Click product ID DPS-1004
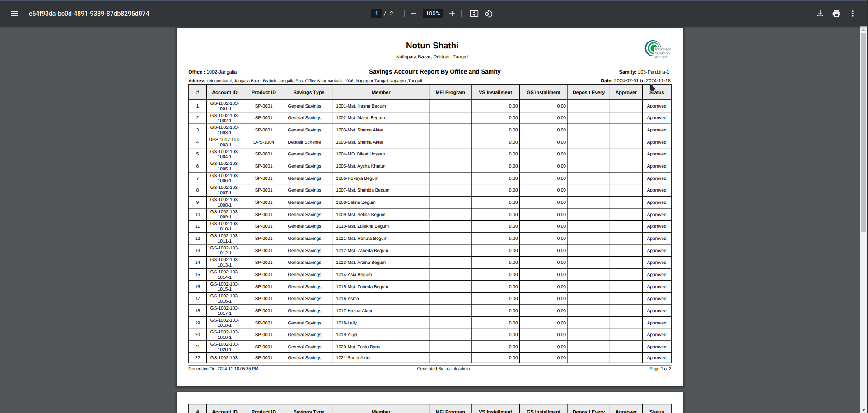Image resolution: width=868 pixels, height=413 pixels. (x=264, y=142)
